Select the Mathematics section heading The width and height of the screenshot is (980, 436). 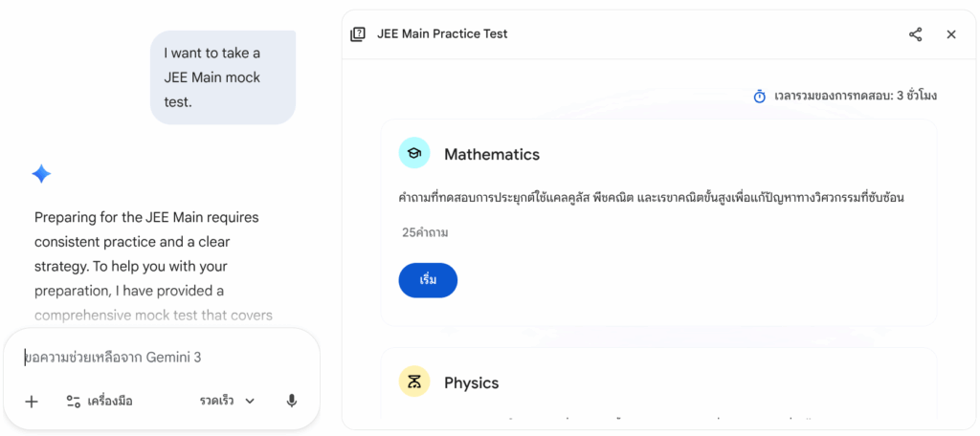pos(492,154)
